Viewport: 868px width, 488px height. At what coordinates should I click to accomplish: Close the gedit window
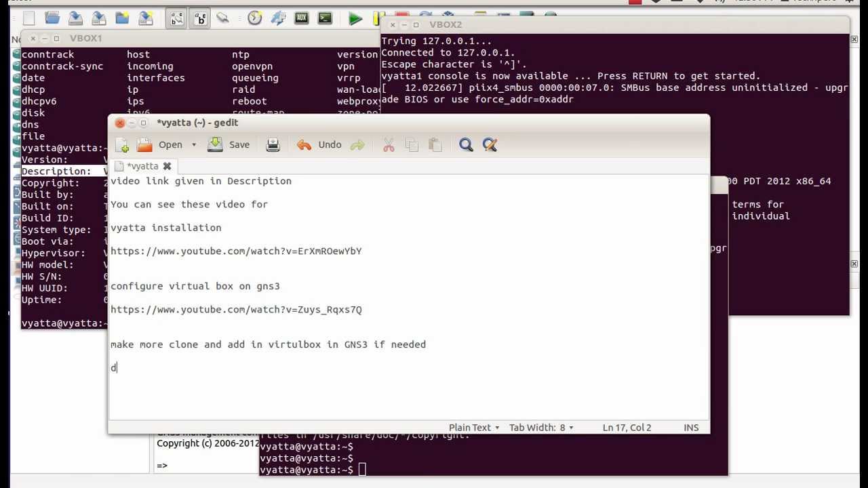pos(120,123)
